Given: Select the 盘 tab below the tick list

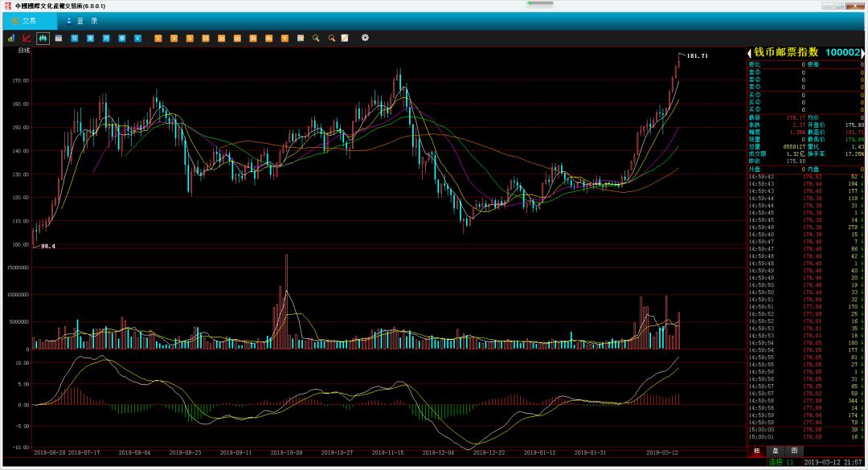Looking at the screenshot, I should [x=775, y=451].
